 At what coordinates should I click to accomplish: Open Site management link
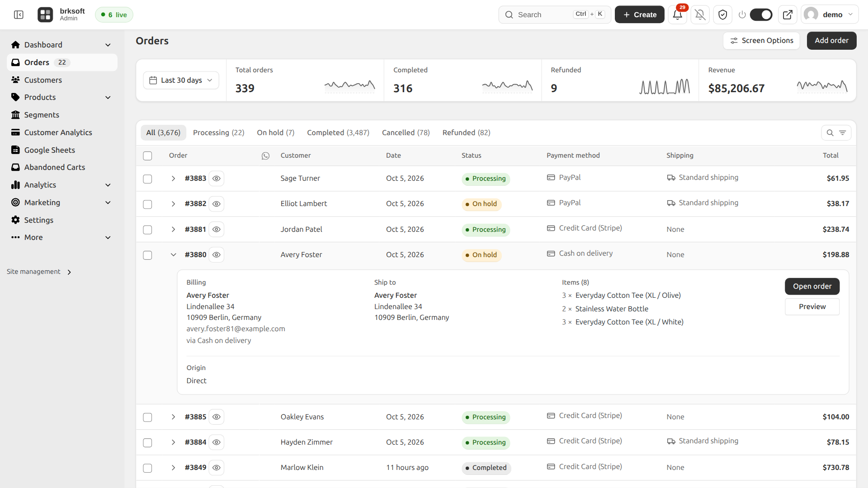point(39,272)
